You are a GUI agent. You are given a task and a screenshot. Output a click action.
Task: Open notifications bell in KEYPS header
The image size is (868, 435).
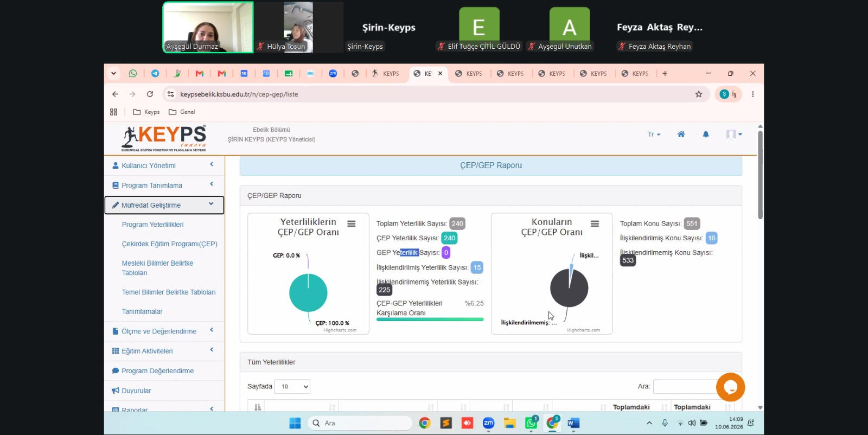point(706,134)
